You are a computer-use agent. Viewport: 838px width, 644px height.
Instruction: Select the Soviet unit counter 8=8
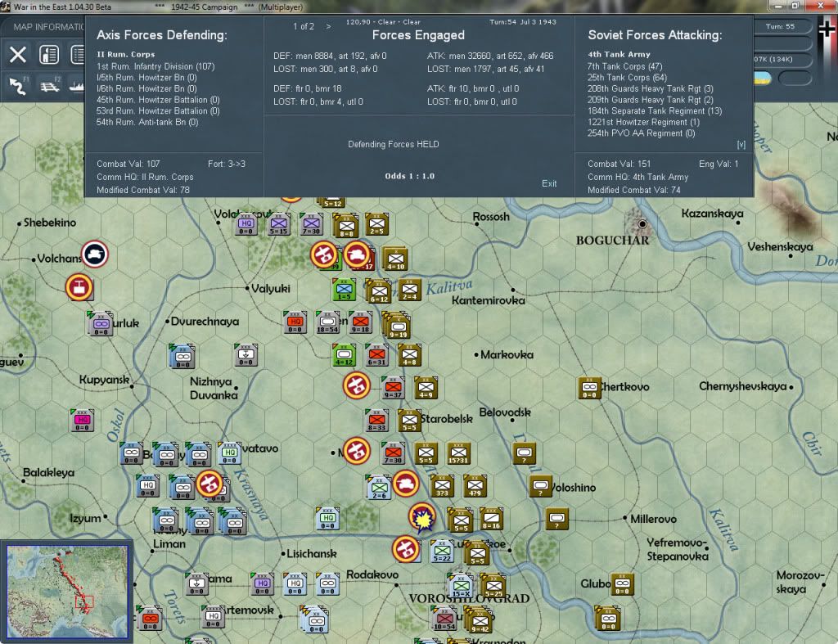pos(346,226)
